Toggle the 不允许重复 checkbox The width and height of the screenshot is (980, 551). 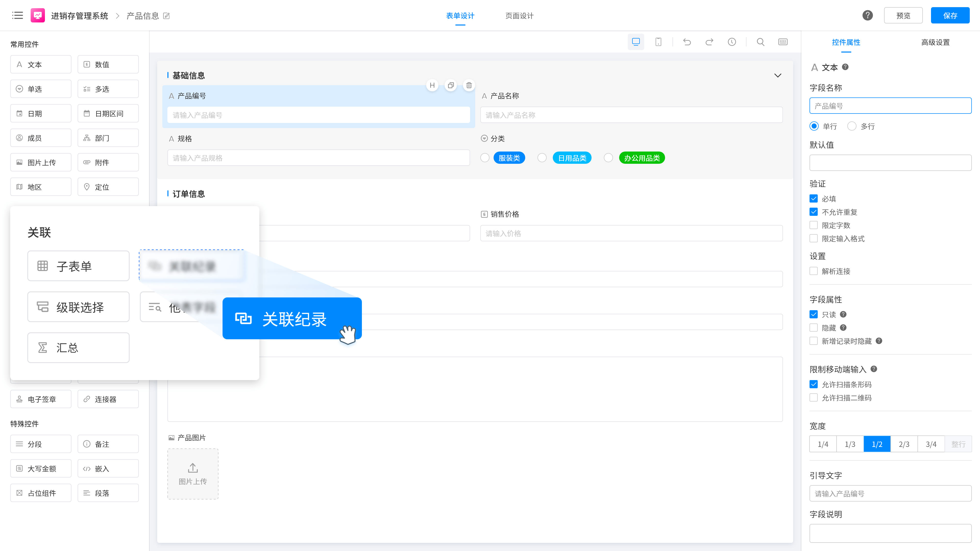pyautogui.click(x=814, y=212)
